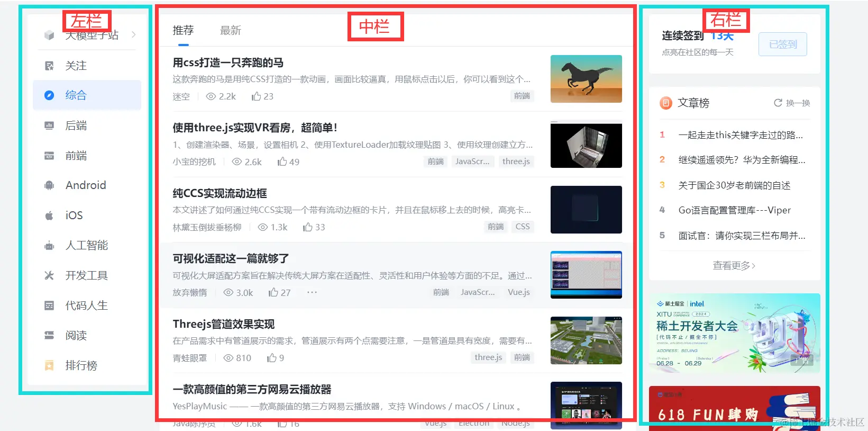Click the 开发工具 tools icon
This screenshot has height=431, width=868.
coord(49,275)
